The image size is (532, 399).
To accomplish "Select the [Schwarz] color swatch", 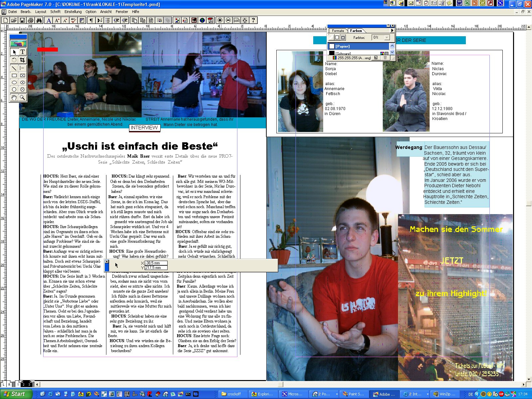I will pyautogui.click(x=358, y=53).
